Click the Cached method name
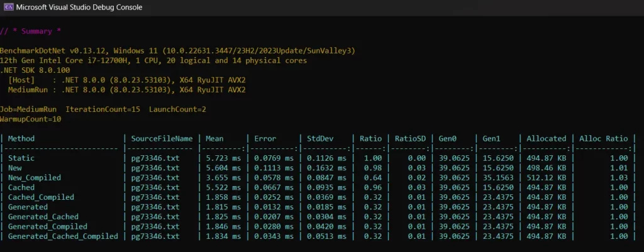Image resolution: width=644 pixels, height=252 pixels. pyautogui.click(x=21, y=187)
